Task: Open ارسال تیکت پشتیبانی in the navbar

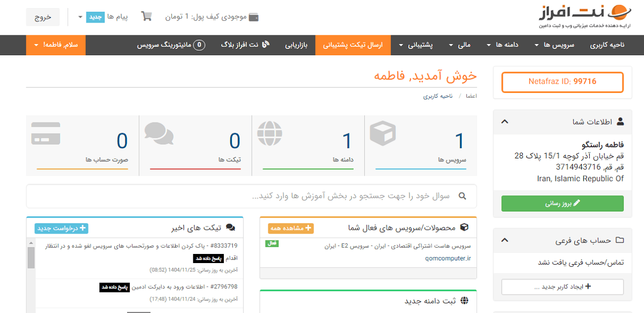Action: tap(353, 45)
